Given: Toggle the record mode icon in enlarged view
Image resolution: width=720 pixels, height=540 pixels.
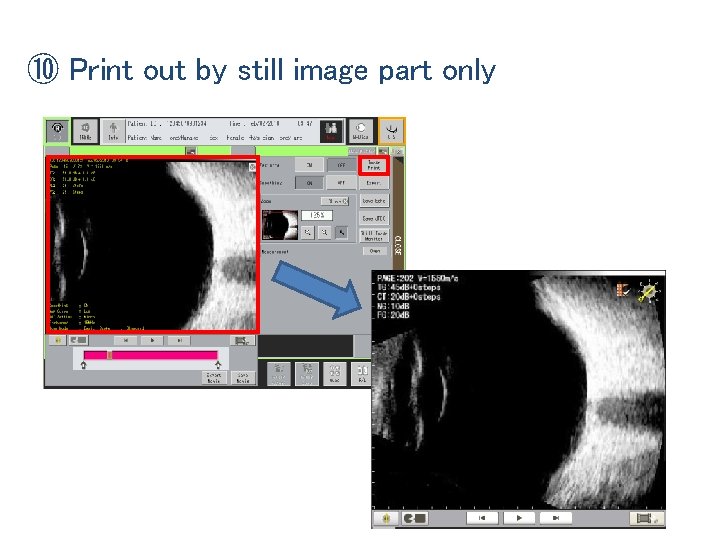Looking at the screenshot, I should 415,518.
